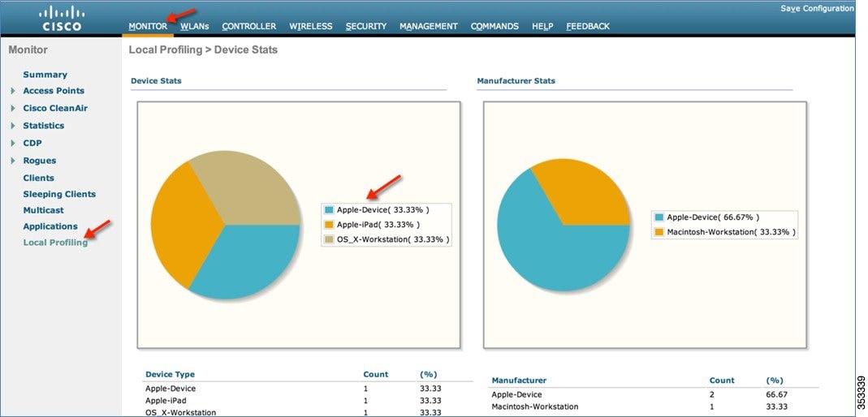Click Macintosh-Workstation row in Manufacturer table
This screenshot has width=868, height=417.
pos(654,406)
